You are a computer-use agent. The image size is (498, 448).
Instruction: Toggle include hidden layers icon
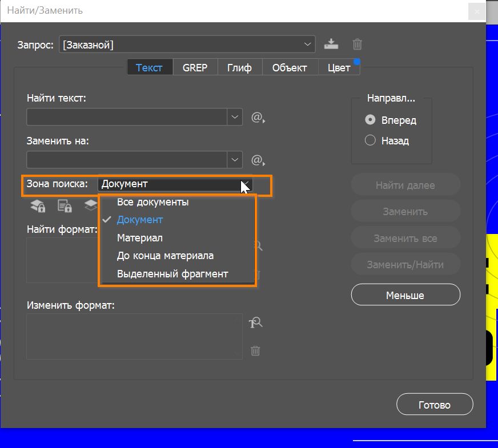tap(91, 205)
